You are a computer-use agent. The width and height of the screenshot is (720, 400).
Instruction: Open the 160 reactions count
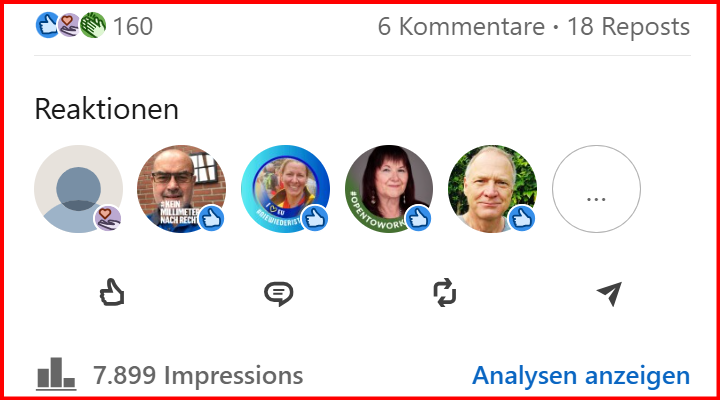point(133,26)
